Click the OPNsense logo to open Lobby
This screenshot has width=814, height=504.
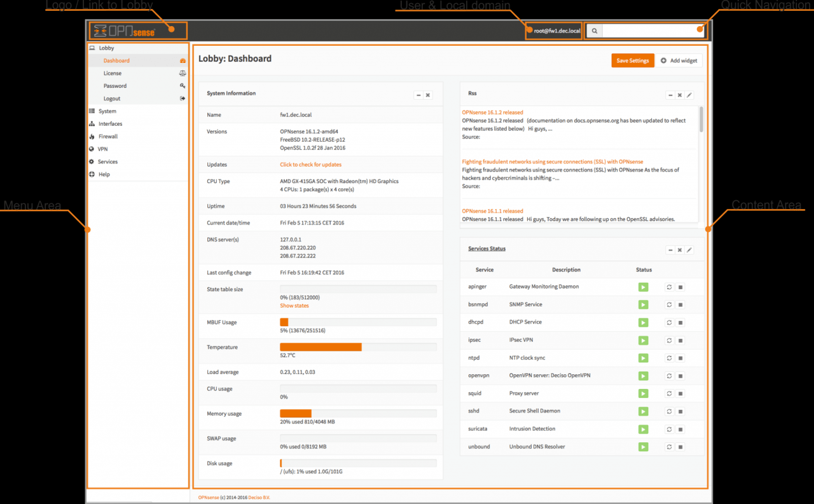(x=123, y=31)
